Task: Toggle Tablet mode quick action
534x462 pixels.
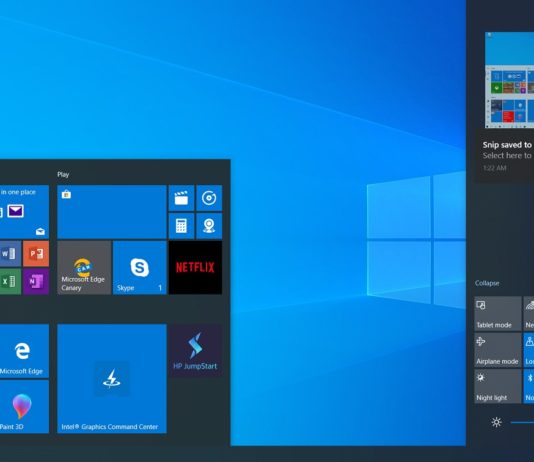Action: [x=498, y=314]
